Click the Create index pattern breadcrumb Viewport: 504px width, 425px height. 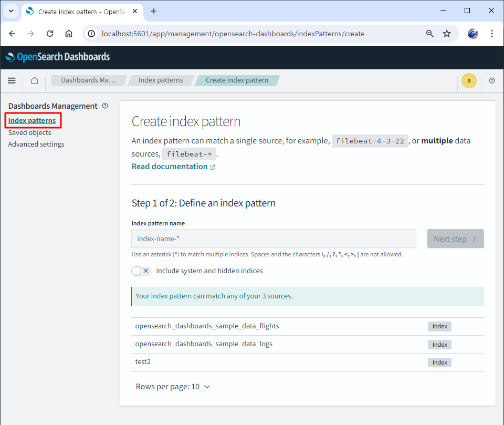(x=237, y=80)
